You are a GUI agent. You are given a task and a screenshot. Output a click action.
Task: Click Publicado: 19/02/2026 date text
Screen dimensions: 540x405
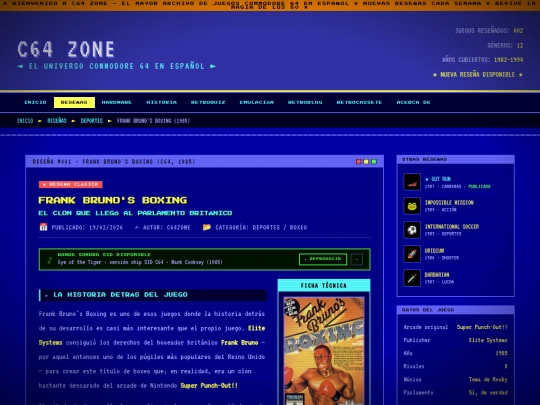point(87,227)
